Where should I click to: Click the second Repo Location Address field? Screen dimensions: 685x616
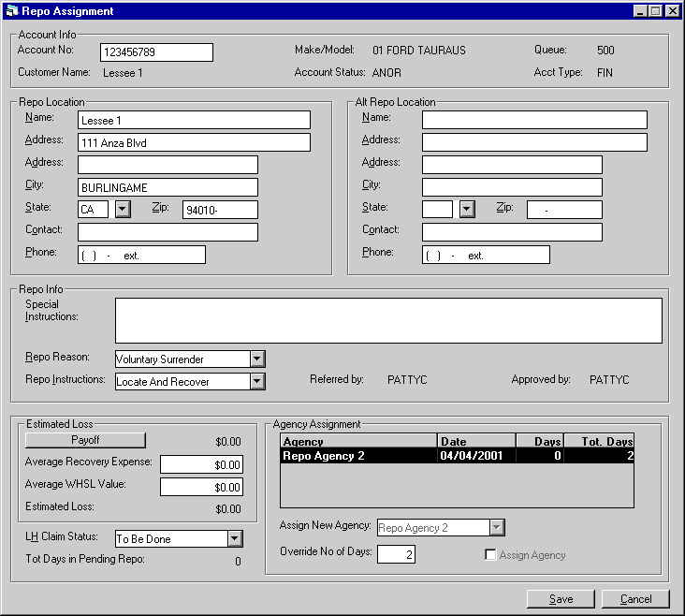click(168, 165)
